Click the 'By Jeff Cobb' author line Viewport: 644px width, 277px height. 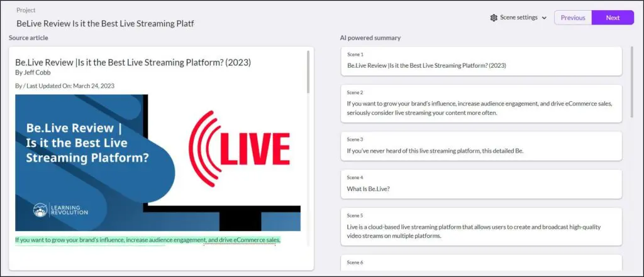[33, 73]
